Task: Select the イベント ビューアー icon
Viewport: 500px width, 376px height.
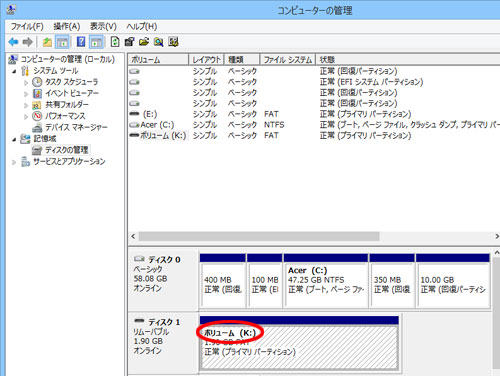Action: (37, 93)
